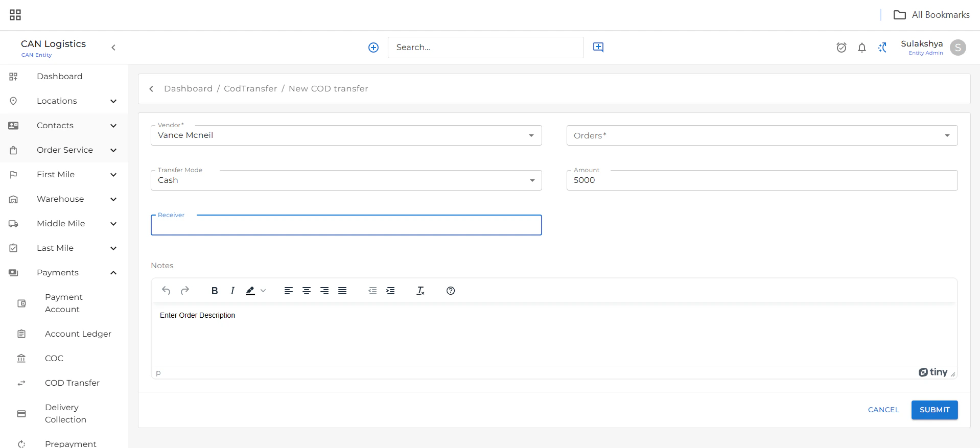
Task: Apply highlight background color
Action: click(250, 291)
